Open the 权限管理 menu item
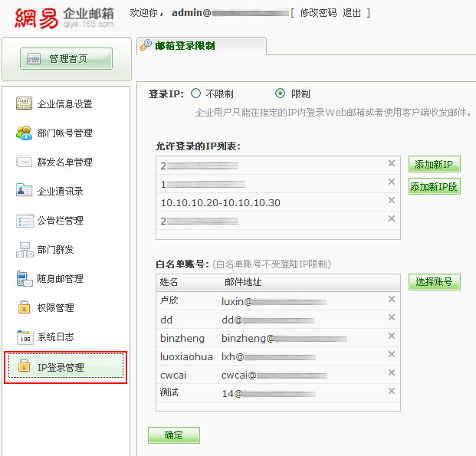The image size is (476, 456). [x=55, y=307]
